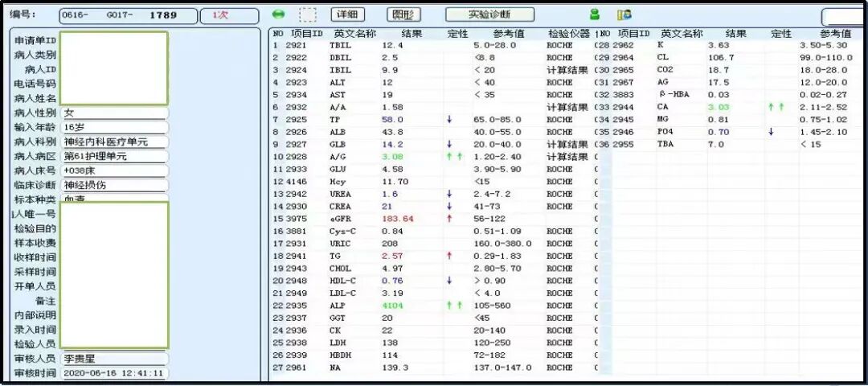Screen dimensions: 868x386
Task: Click the URIC reference value 160.0-380.0
Action: [502, 244]
